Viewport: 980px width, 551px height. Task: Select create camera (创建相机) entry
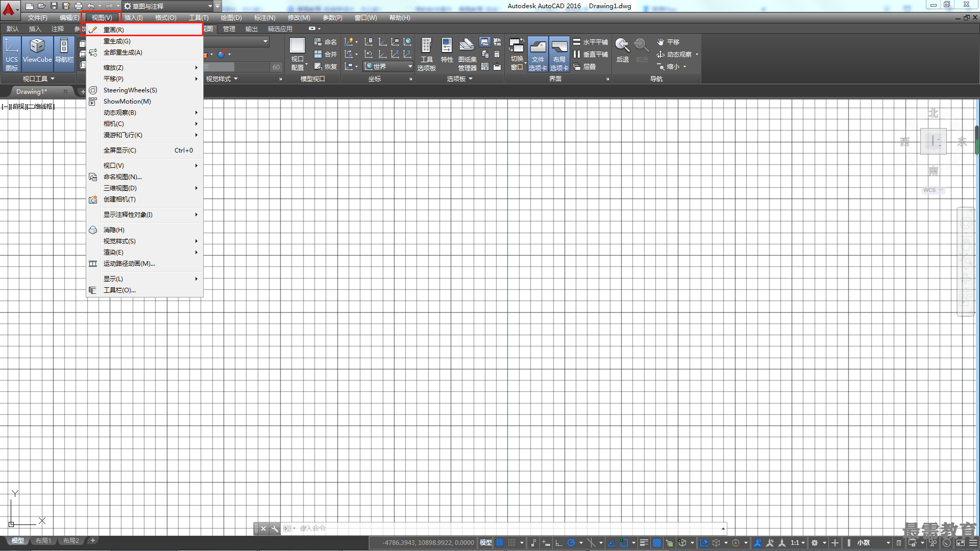coord(144,199)
